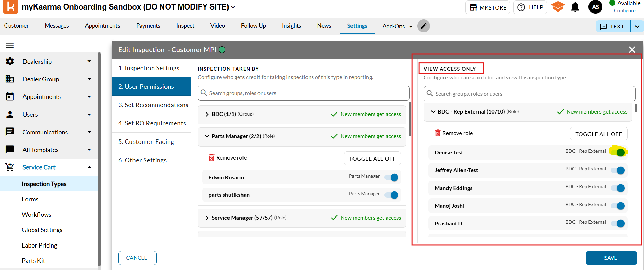Switch to the Customer tab

16,26
